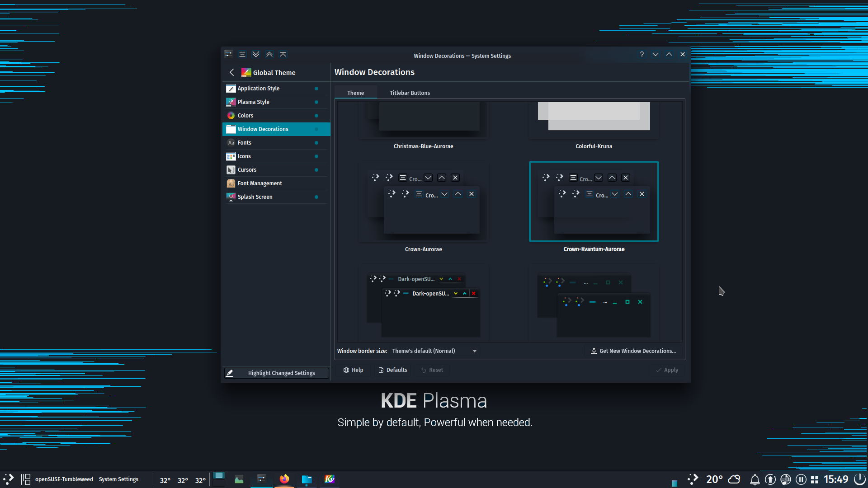Open the Window border size dropdown

click(x=434, y=351)
